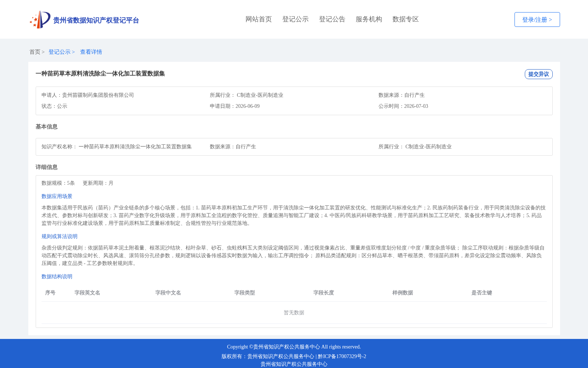Click the 序号 column header
Viewport: 588px width, 368px height.
50,293
